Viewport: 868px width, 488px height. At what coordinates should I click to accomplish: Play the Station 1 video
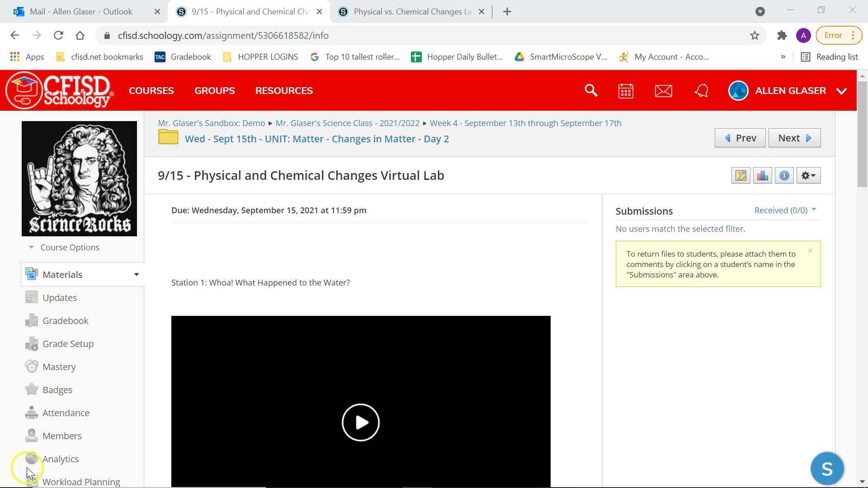click(360, 422)
